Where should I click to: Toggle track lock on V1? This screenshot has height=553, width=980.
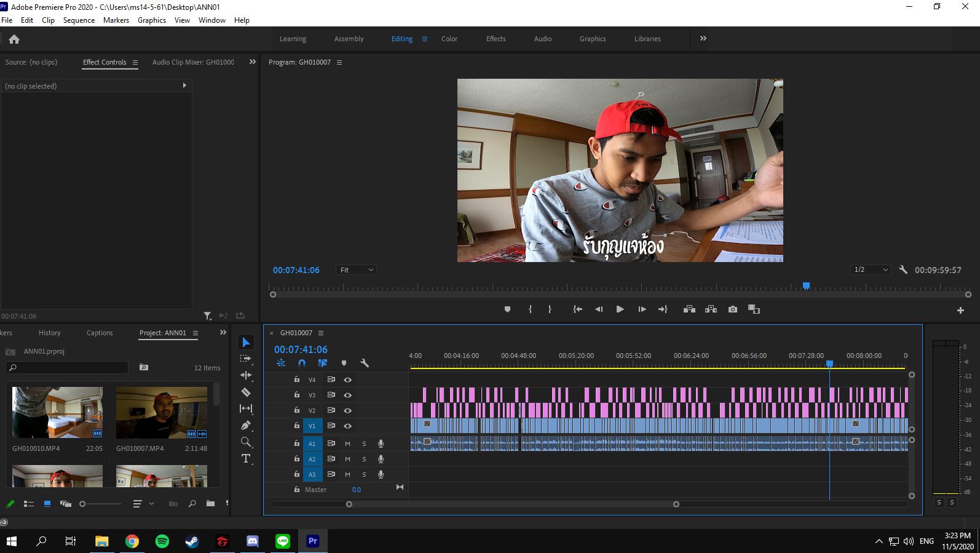pos(297,426)
